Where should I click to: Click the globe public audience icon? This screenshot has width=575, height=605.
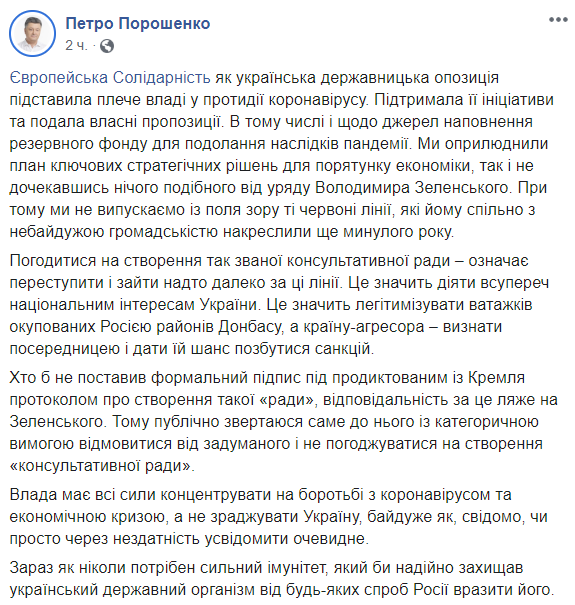(107, 46)
